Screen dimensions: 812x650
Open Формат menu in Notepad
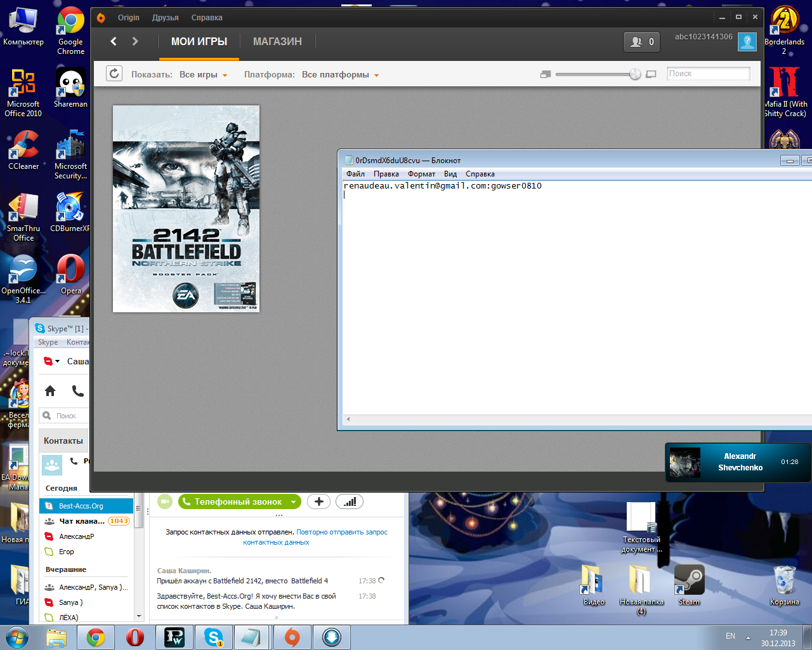tap(421, 174)
